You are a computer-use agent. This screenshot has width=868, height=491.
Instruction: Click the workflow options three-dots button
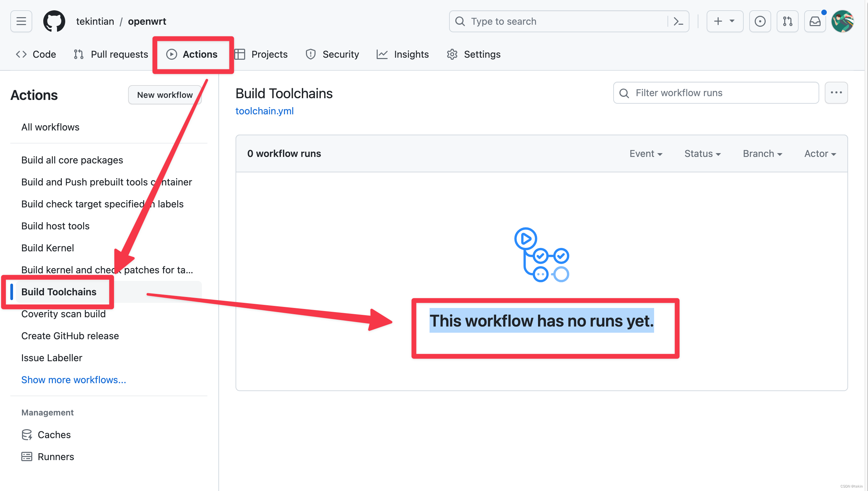click(836, 93)
